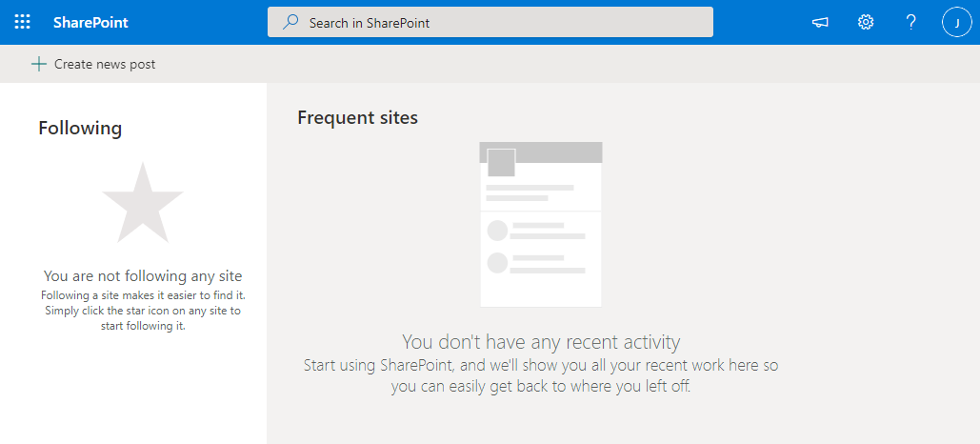Viewport: 980px width, 444px height.
Task: Click 'You are not following any site' text
Action: pyautogui.click(x=143, y=275)
